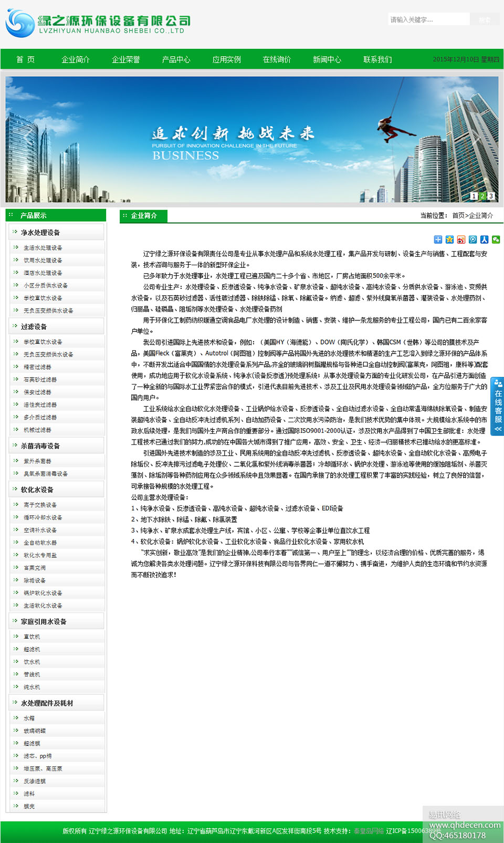Open 联系我们 navigation item
The image size is (504, 843).
coord(377,59)
